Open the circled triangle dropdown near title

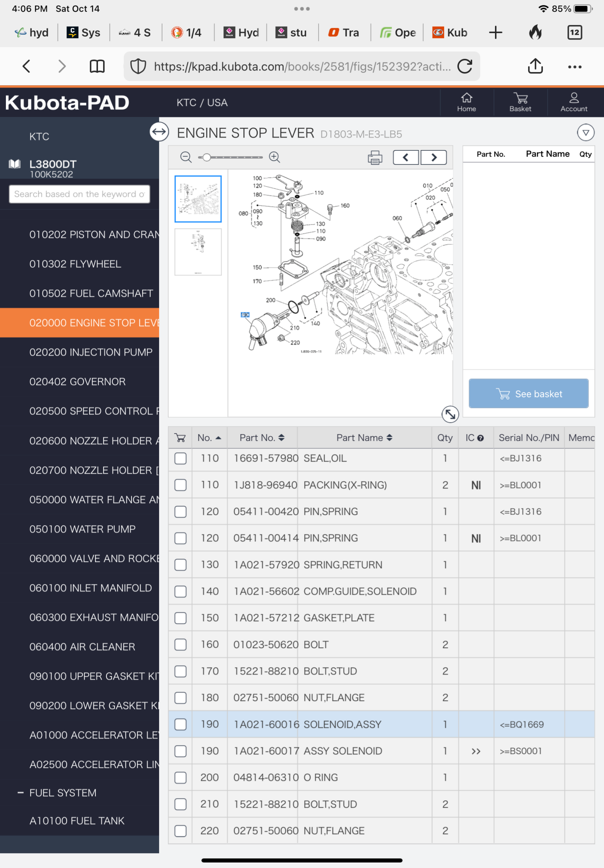click(x=585, y=133)
